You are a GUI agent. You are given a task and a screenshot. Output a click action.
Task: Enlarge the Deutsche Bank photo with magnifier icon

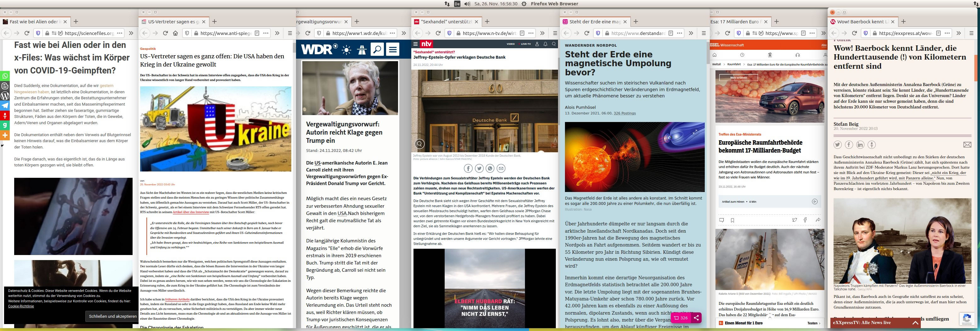pyautogui.click(x=420, y=144)
